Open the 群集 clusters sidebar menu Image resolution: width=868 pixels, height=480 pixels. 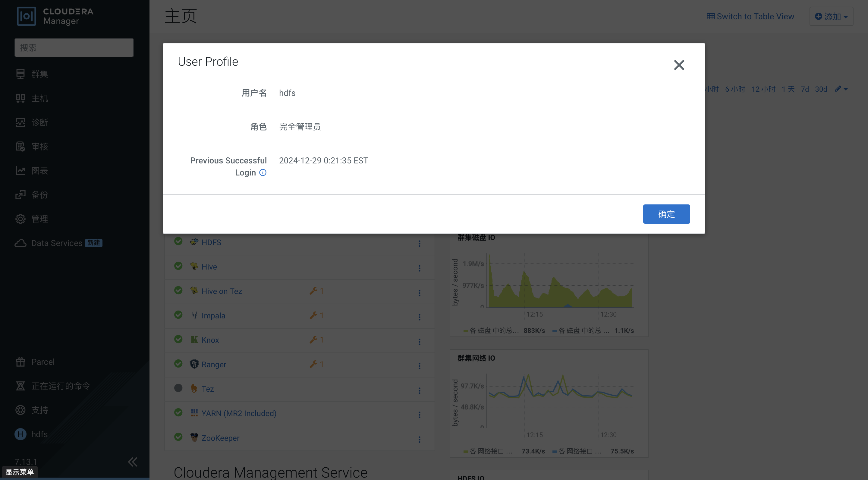click(x=39, y=74)
